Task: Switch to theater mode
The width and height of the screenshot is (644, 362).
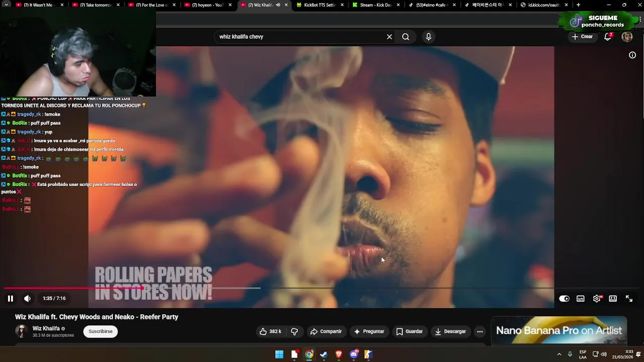Action: tap(613, 299)
